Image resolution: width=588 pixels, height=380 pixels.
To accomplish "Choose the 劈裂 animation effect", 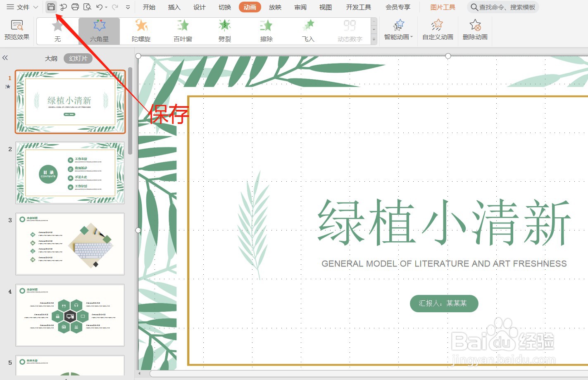I will click(224, 30).
